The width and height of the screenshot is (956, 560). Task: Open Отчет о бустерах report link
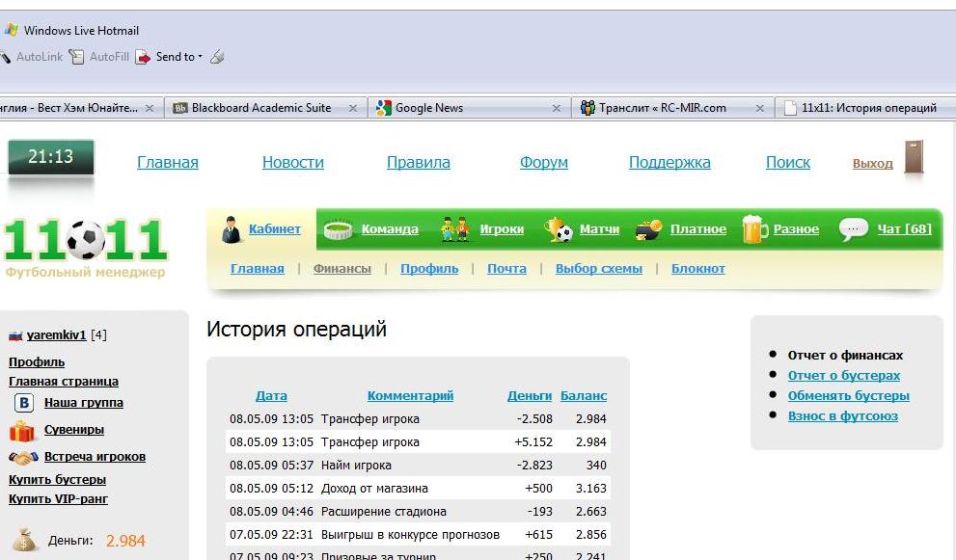pos(843,376)
